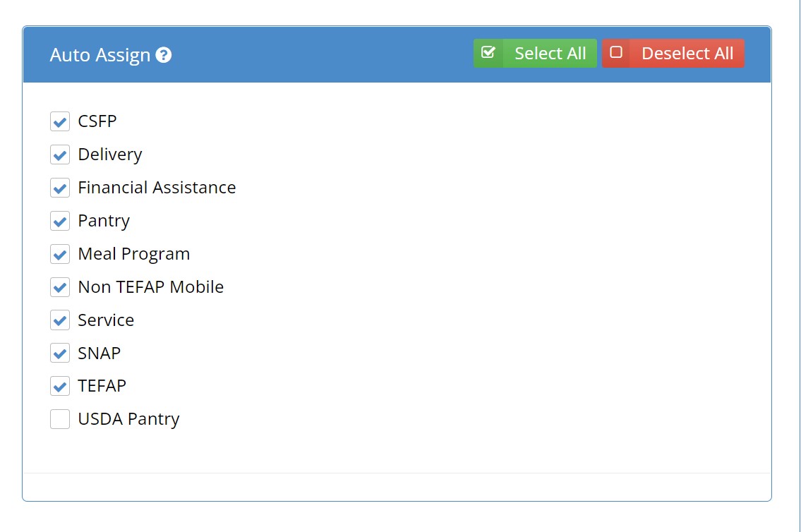Viewport: 801px width, 532px height.
Task: Untick the Pantry checkbox
Action: click(60, 221)
